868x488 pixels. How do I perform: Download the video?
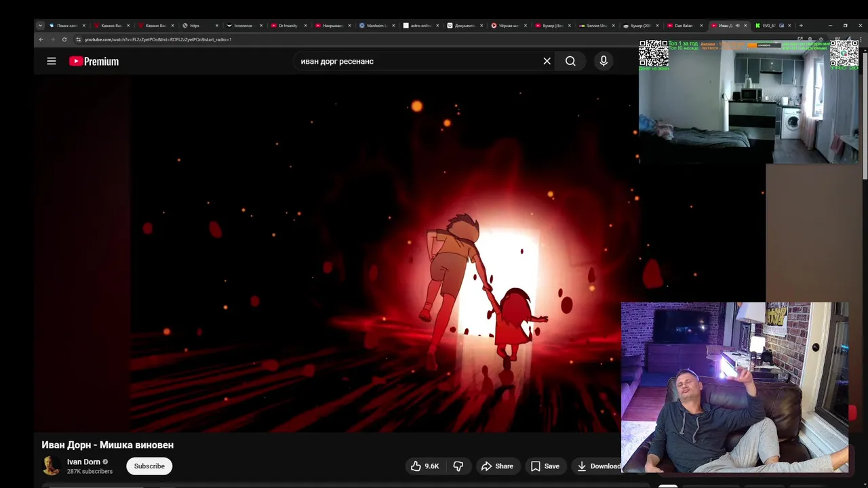click(598, 466)
